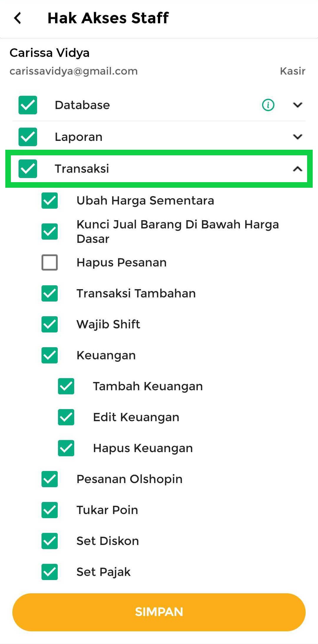This screenshot has width=318, height=644.
Task: Tap the back arrow icon
Action: coord(18,18)
